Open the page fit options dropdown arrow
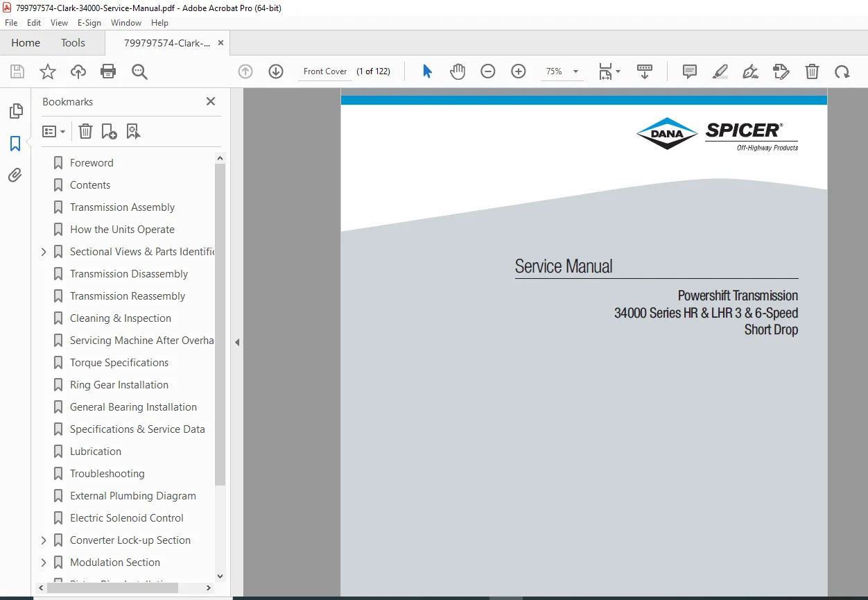The image size is (868, 600). pyautogui.click(x=618, y=71)
